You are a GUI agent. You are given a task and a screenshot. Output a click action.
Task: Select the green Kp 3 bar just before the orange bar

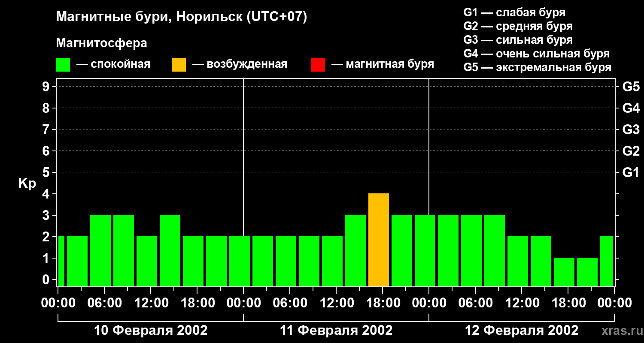pyautogui.click(x=355, y=251)
